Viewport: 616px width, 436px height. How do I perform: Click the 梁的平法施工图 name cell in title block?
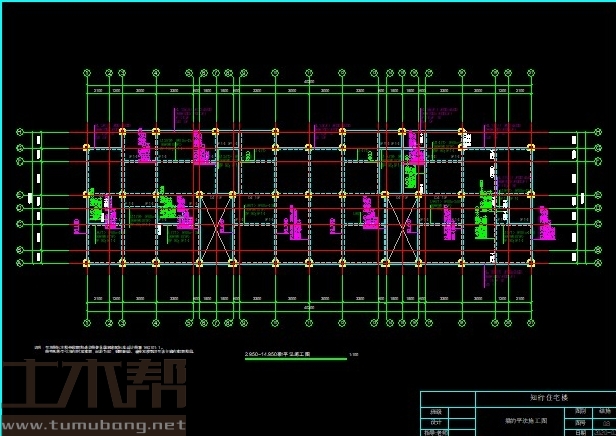pyautogui.click(x=514, y=421)
